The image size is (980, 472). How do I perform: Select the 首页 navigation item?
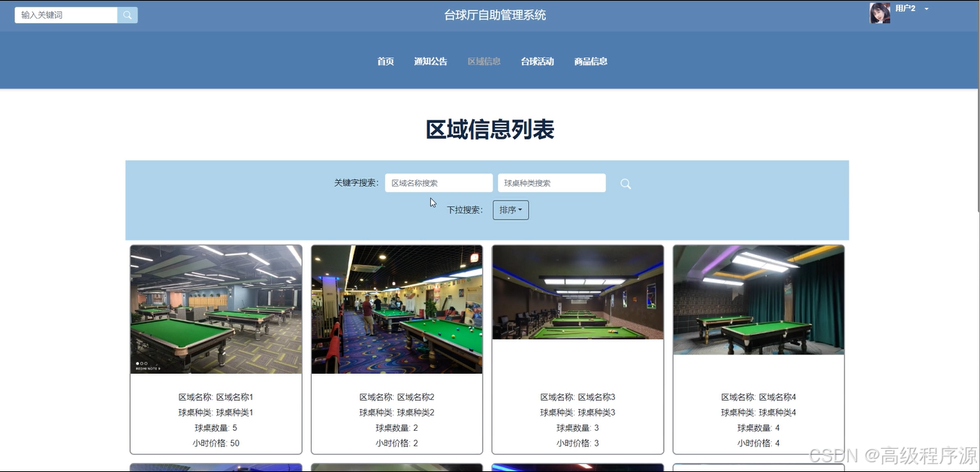point(384,61)
